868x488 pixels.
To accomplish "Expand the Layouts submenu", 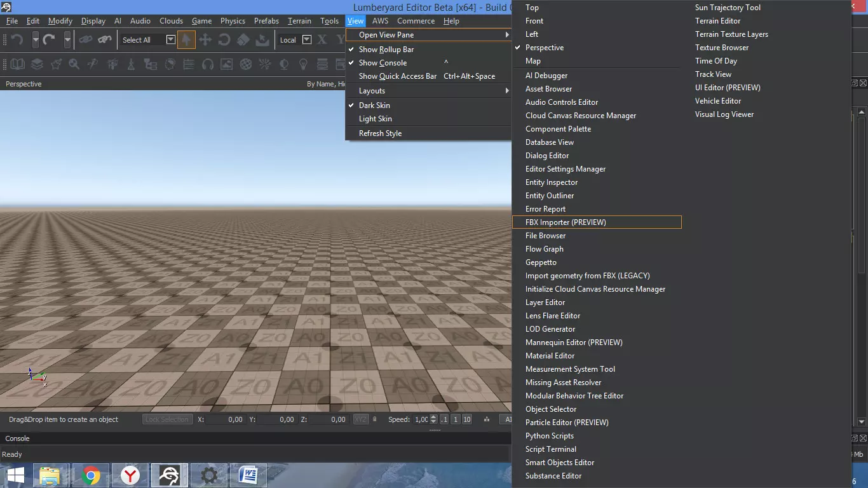I will [x=370, y=90].
